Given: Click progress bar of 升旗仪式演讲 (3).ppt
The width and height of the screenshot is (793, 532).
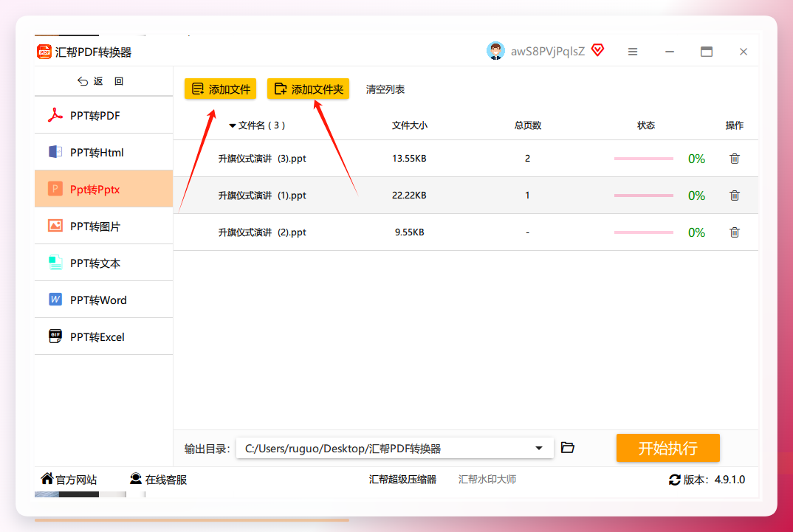Looking at the screenshot, I should point(644,159).
